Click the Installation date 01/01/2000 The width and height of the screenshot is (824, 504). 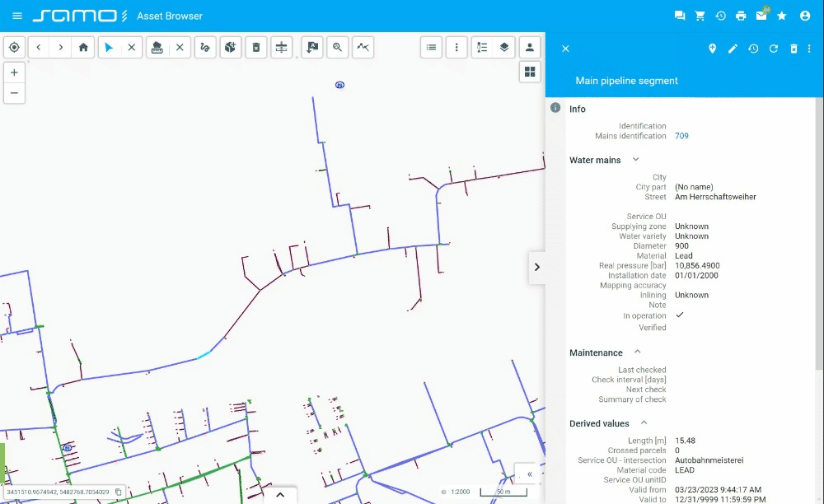coord(696,275)
